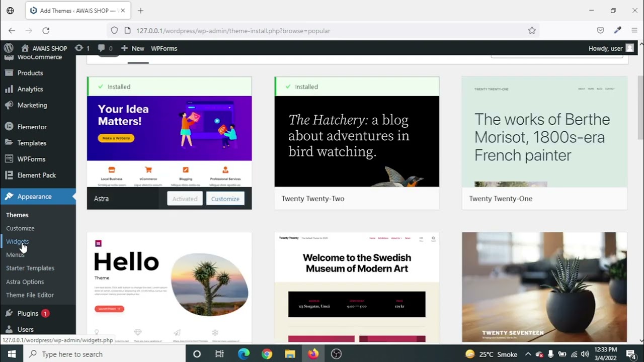This screenshot has height=362, width=644.
Task: Open the Firefox hamburger menu
Action: (x=634, y=31)
